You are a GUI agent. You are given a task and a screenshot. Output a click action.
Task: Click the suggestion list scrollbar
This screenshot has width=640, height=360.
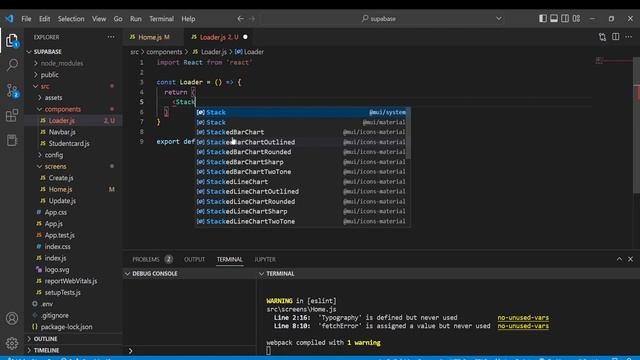(x=409, y=133)
